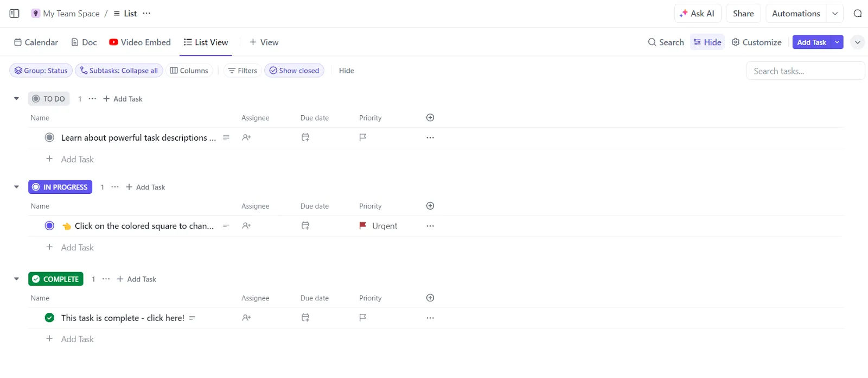The image size is (868, 378).
Task: Switch to the Calendar view tab
Action: [36, 42]
